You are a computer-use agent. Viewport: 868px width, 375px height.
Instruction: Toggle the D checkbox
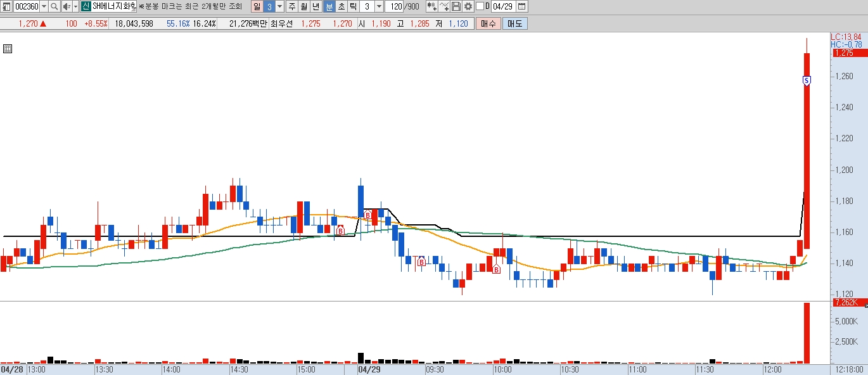(x=480, y=6)
